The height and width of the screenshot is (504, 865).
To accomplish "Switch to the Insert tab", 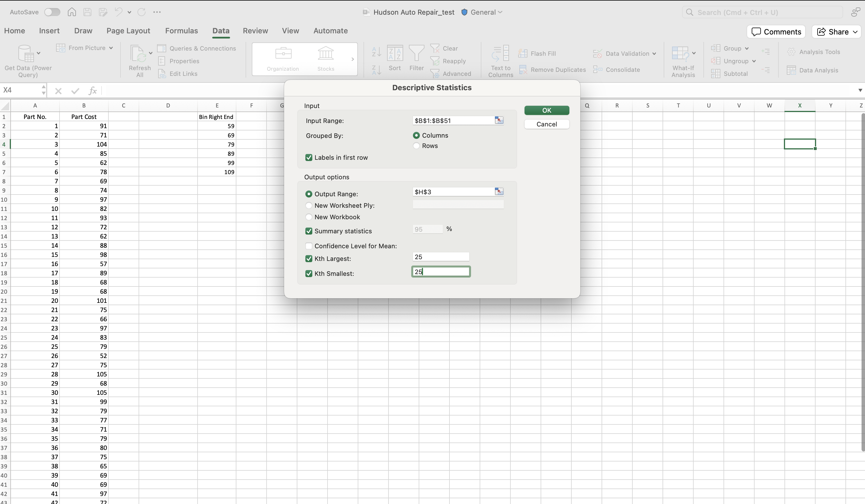I will [49, 30].
